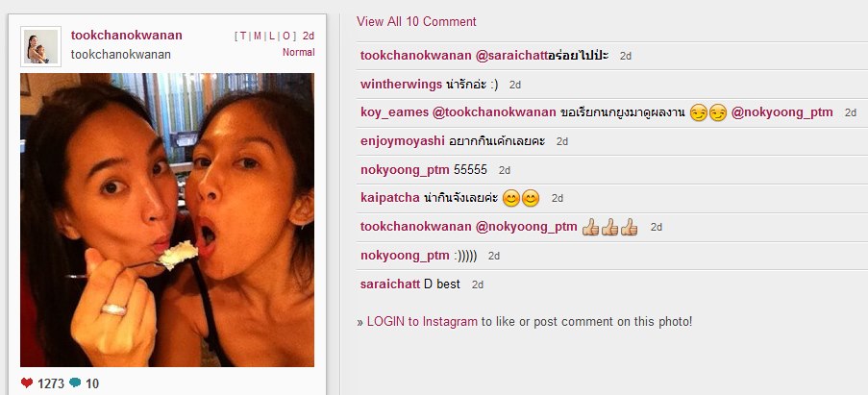Open nokyoong_ptm profile on 55555 comment
This screenshot has height=395, width=868.
(x=405, y=170)
